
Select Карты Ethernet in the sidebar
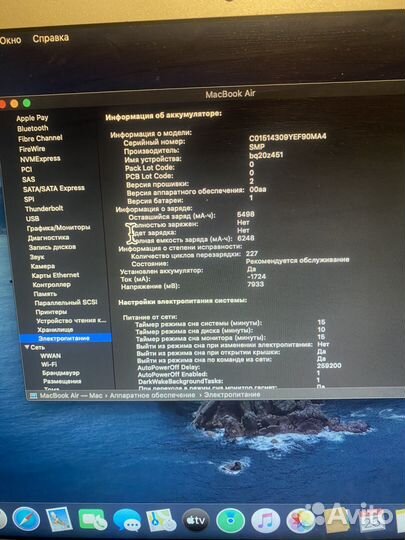pos(55,275)
